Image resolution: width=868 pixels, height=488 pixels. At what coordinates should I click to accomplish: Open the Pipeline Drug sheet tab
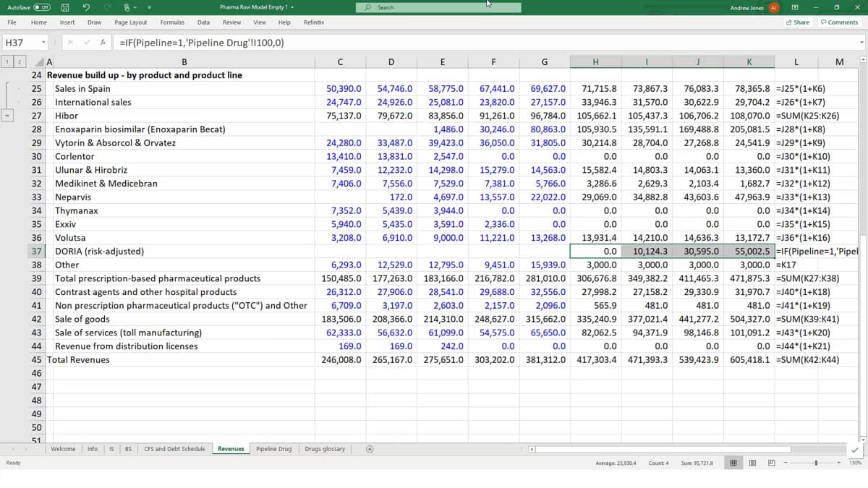click(x=273, y=449)
